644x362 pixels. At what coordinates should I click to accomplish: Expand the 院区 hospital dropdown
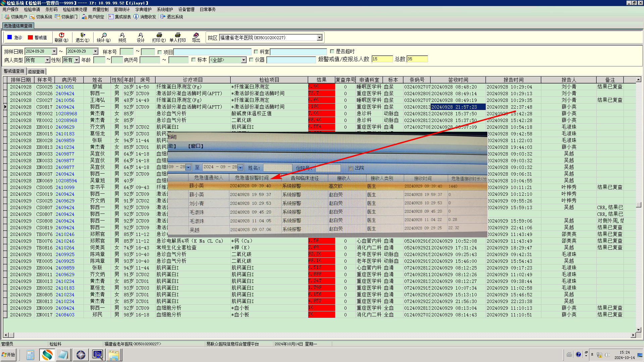tap(320, 38)
